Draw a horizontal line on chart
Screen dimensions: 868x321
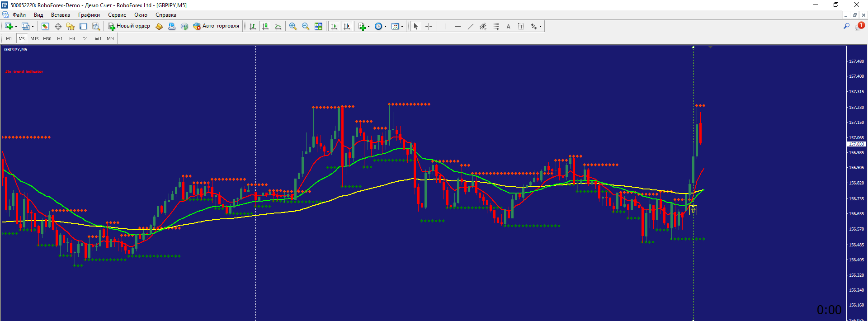[458, 26]
